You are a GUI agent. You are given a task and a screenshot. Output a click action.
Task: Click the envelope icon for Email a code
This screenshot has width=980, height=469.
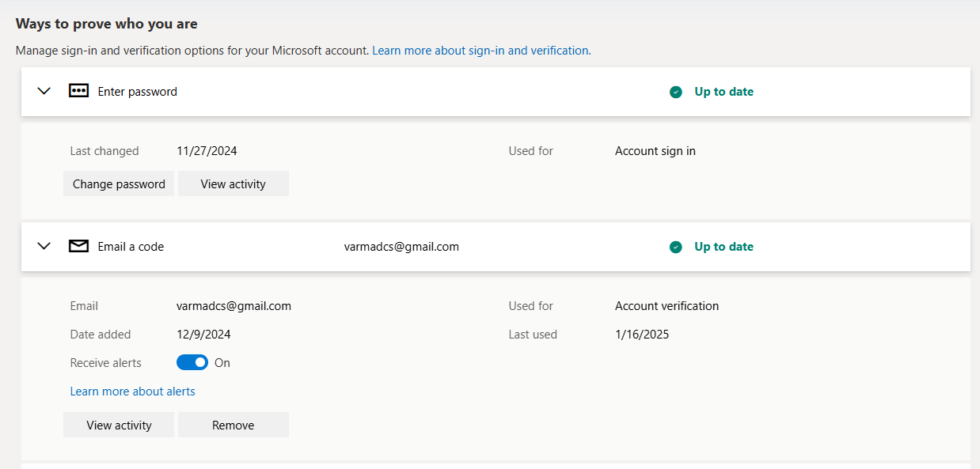(78, 246)
